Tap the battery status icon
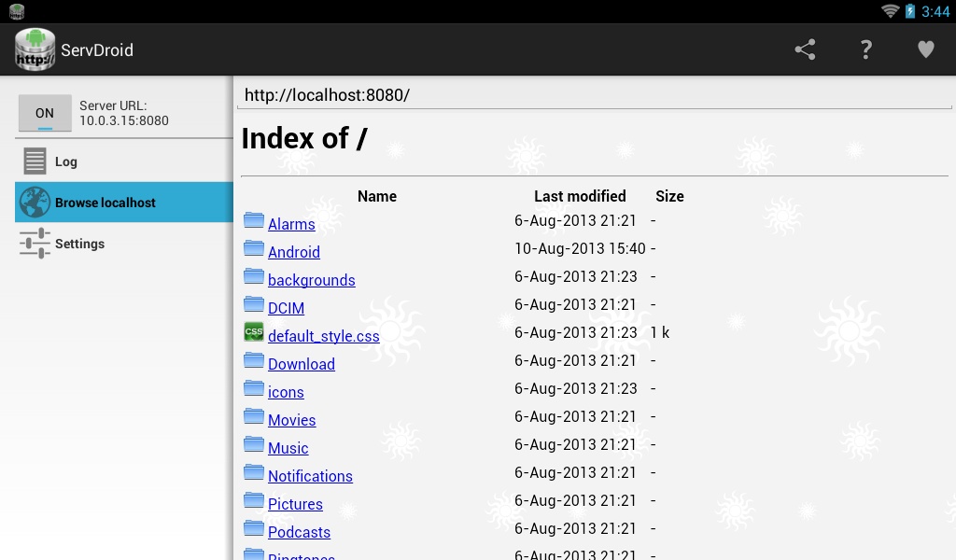Viewport: 956px width, 560px height. coord(909,11)
